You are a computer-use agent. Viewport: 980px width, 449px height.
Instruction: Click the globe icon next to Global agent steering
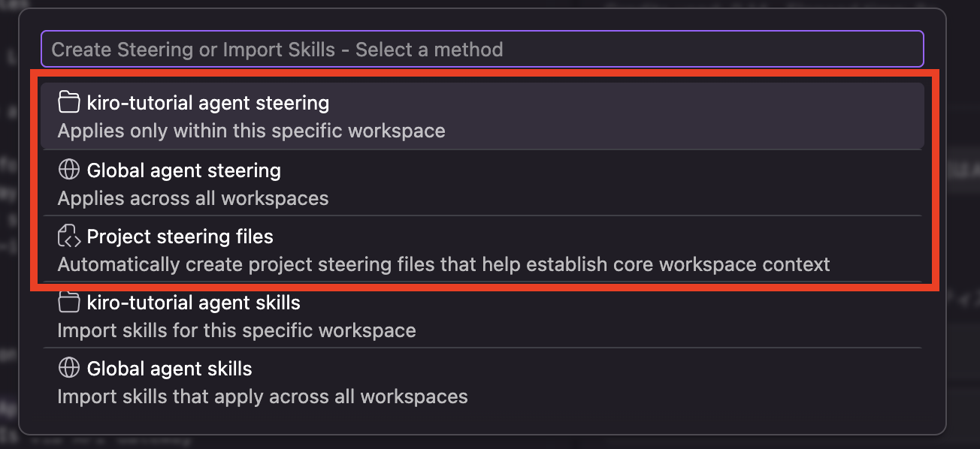tap(70, 170)
